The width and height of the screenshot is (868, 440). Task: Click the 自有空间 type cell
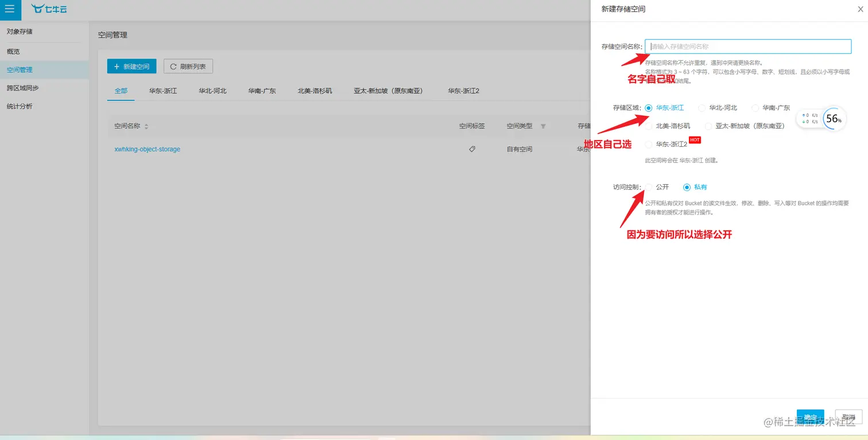click(519, 149)
